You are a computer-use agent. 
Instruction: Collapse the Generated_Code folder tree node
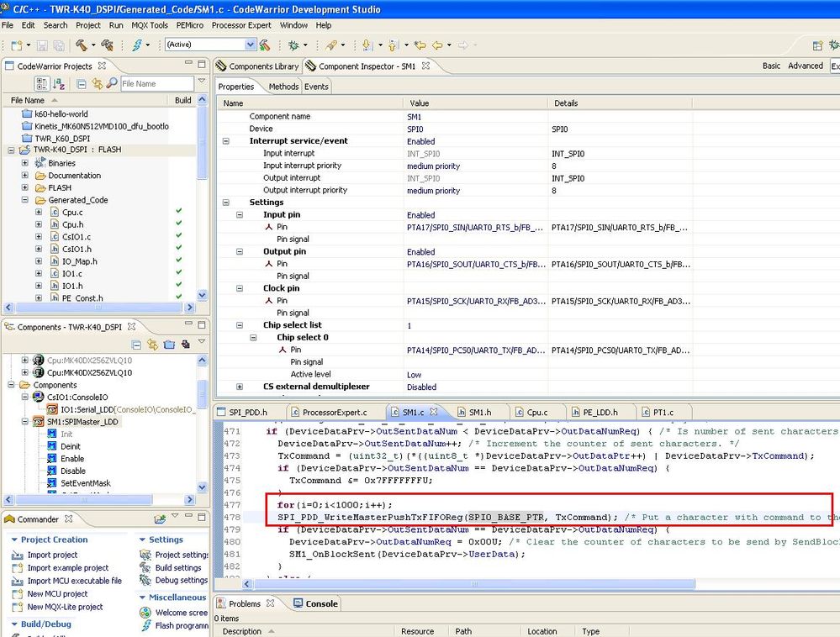point(24,200)
